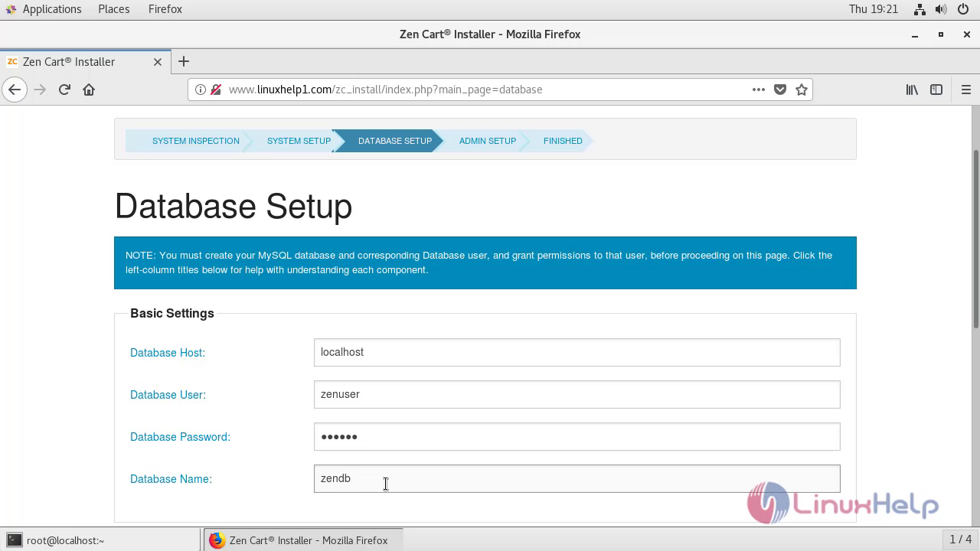
Task: Click the Basic Settings heading
Action: (172, 313)
